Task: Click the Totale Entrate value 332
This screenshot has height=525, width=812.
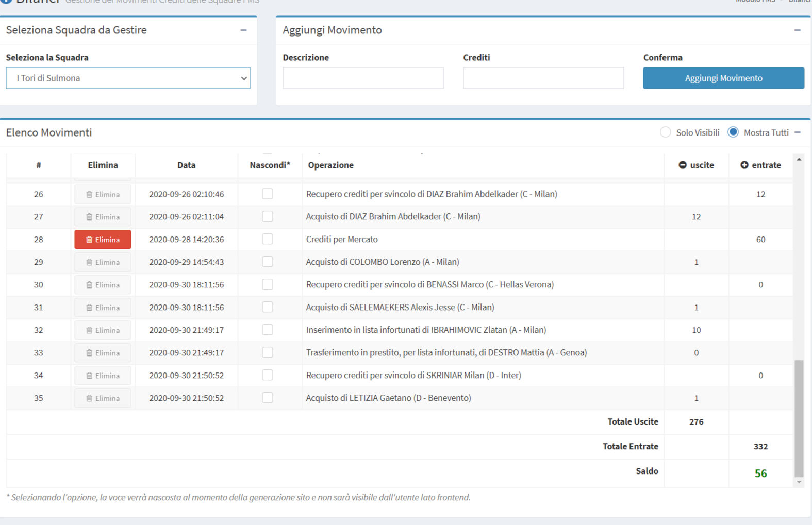Action: click(760, 447)
